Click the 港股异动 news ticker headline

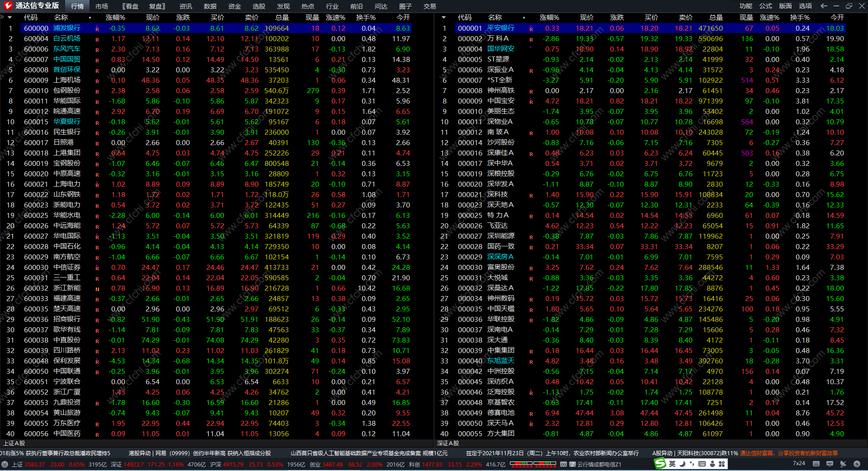coord(199,453)
